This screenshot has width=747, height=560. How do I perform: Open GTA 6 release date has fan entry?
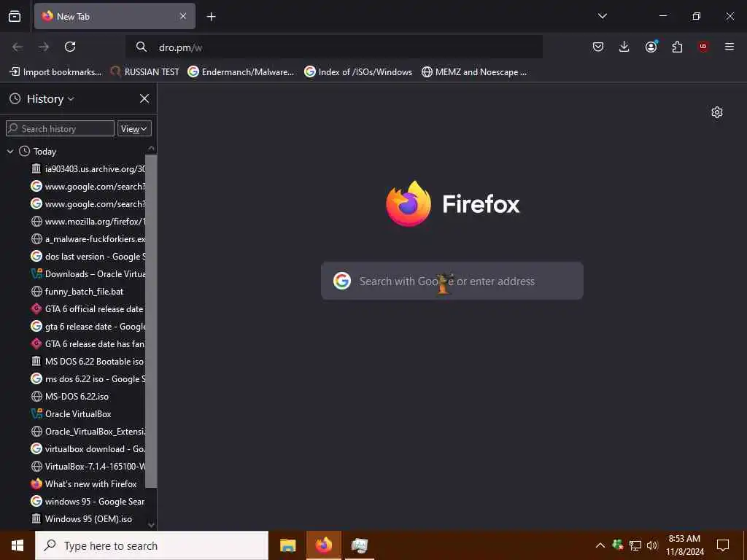[x=88, y=344]
